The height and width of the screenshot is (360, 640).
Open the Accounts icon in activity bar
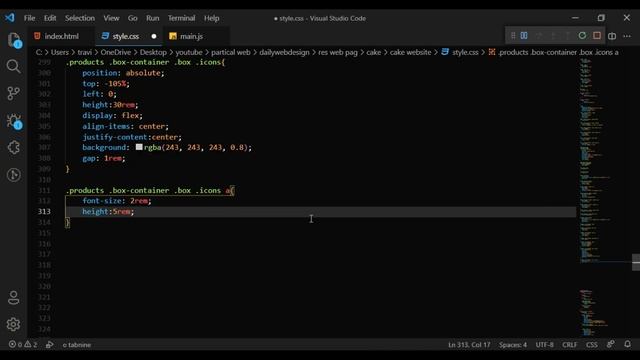tap(13, 298)
